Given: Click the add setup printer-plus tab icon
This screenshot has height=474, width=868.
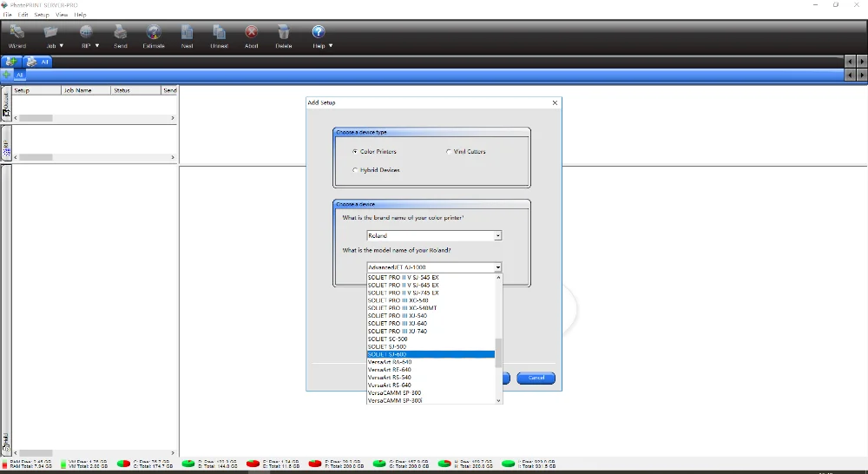Looking at the screenshot, I should pos(10,62).
